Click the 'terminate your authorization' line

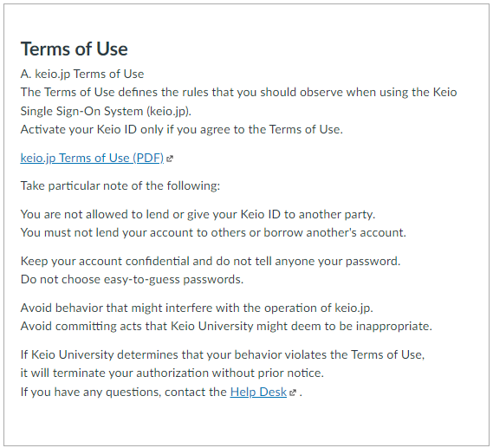(x=172, y=373)
